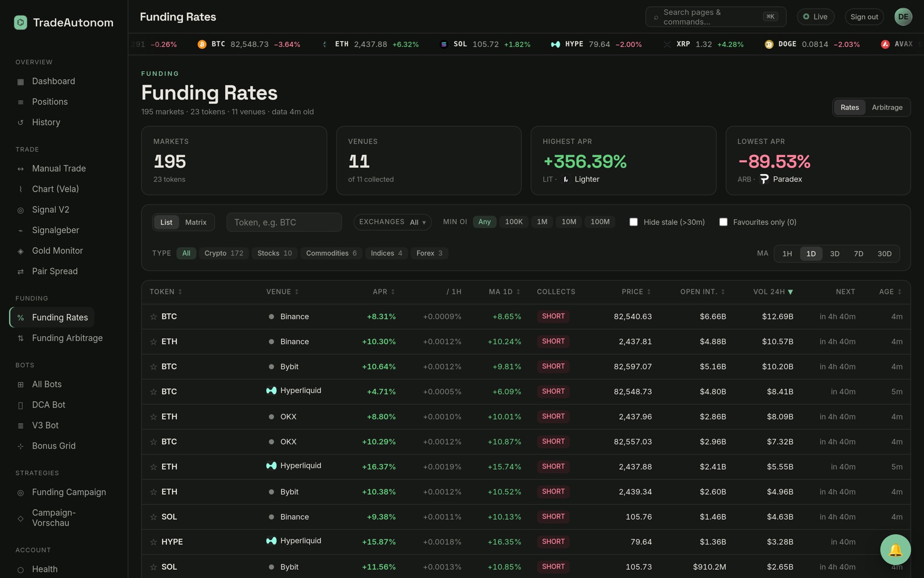Set MIN OI filter to 1M
Image resolution: width=924 pixels, height=578 pixels.
542,222
